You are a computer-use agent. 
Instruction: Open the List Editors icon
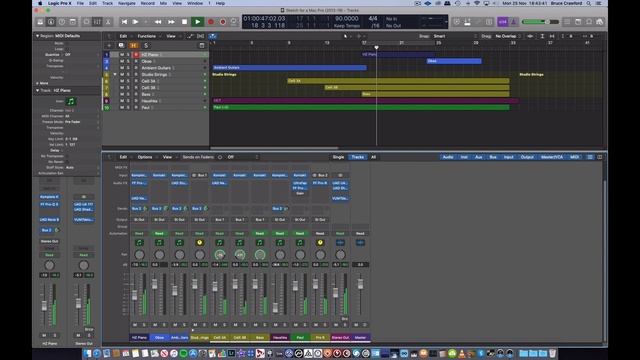click(567, 22)
